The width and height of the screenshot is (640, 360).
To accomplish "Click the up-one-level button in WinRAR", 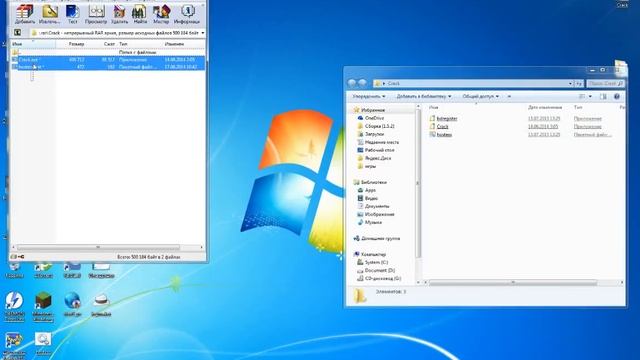I will (18, 32).
